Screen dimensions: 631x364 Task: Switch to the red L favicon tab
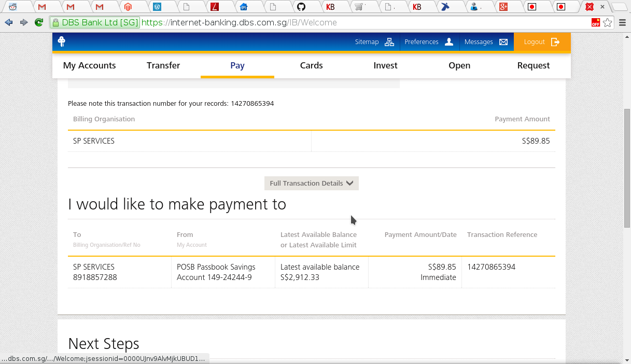tap(215, 7)
